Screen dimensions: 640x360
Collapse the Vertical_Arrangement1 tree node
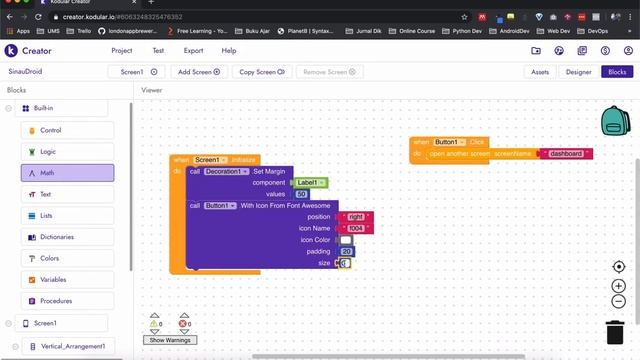[15, 346]
